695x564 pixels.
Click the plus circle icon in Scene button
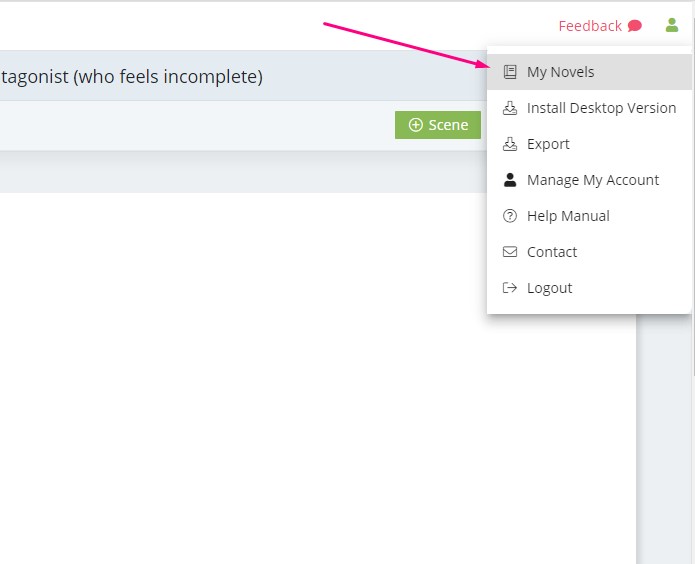[415, 125]
